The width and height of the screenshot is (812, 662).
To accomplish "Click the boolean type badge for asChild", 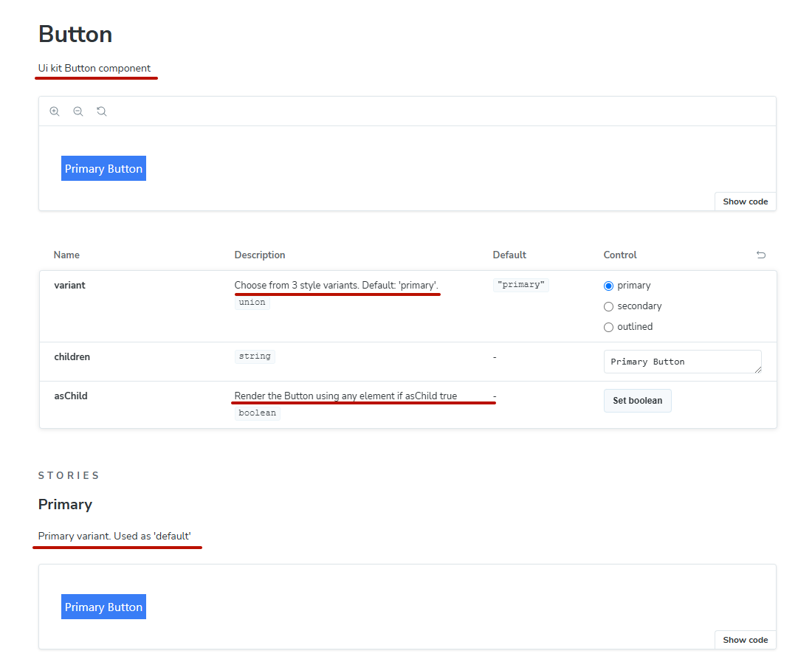I will pos(257,413).
